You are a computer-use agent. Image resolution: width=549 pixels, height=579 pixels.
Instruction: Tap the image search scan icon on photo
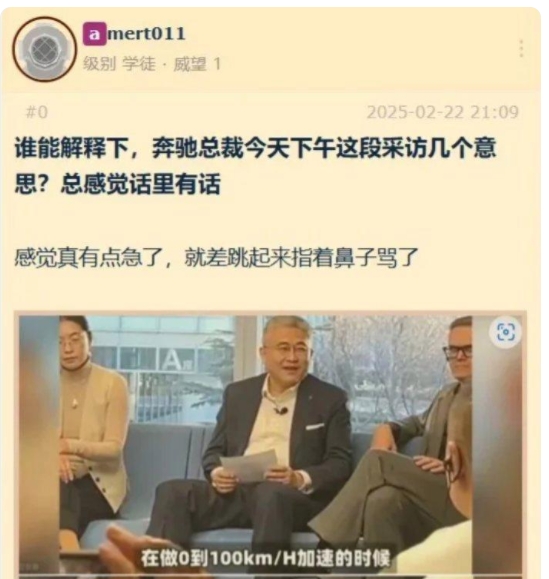[x=505, y=332]
